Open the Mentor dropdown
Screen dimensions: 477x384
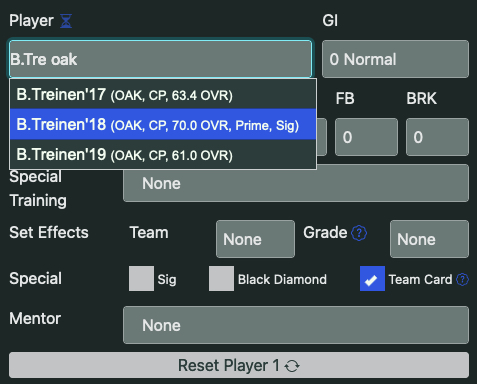[x=296, y=325]
